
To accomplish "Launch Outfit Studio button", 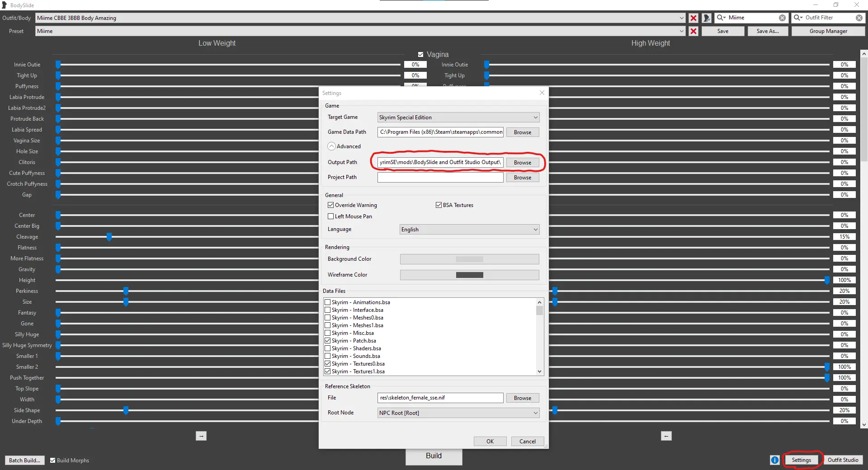I will [x=843, y=460].
